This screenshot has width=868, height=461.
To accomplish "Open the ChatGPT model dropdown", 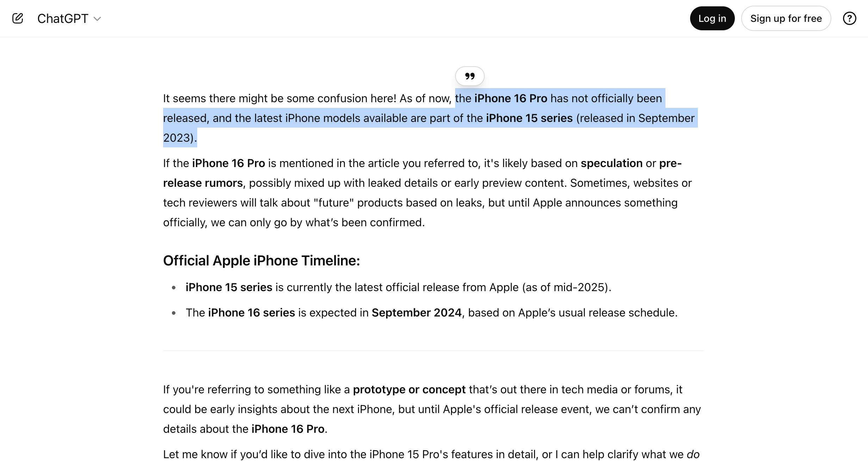I will (x=69, y=18).
